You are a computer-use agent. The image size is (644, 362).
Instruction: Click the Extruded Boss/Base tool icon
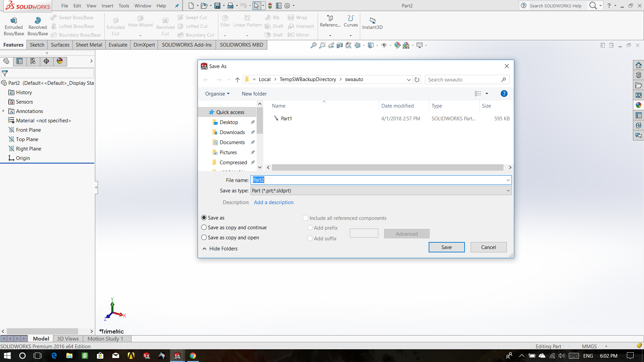(x=14, y=21)
